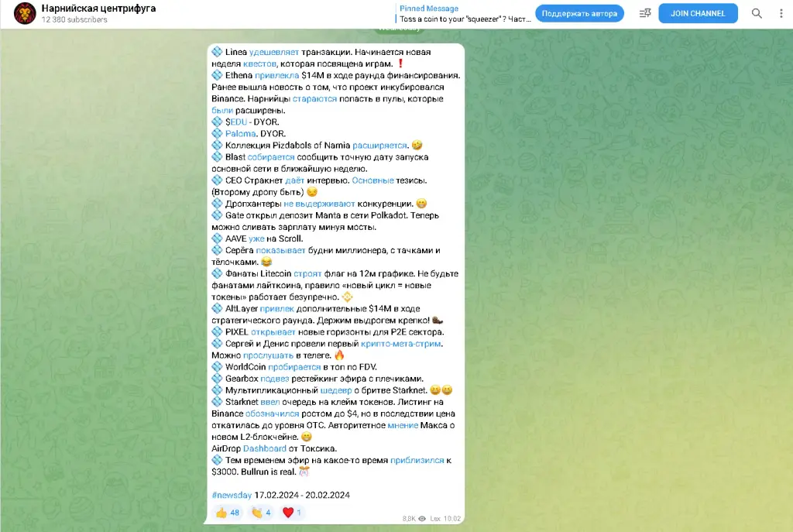Viewport: 793px width, 532px height.
Task: Search within the channel with magnifier icon
Action: point(757,14)
